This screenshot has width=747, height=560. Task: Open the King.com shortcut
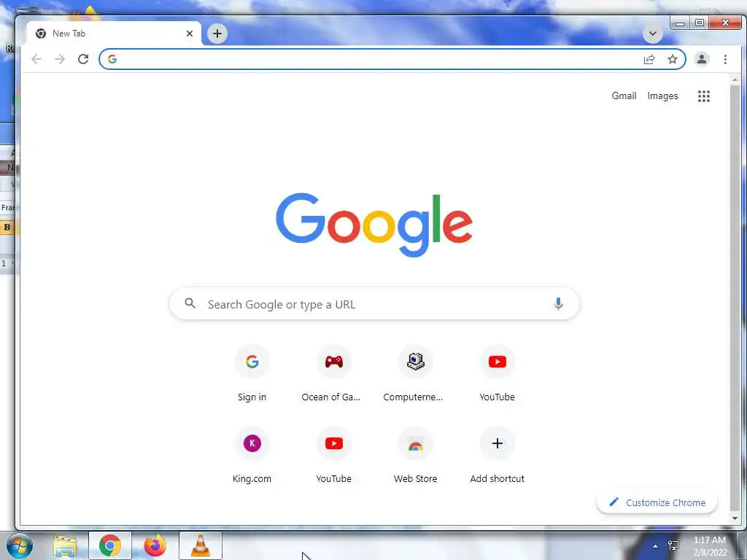(x=252, y=456)
